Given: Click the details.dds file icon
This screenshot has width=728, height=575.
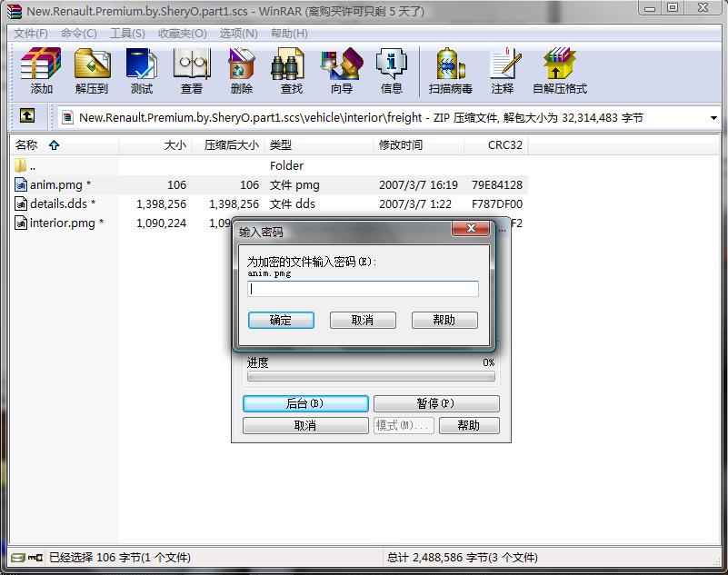Looking at the screenshot, I should (x=21, y=203).
